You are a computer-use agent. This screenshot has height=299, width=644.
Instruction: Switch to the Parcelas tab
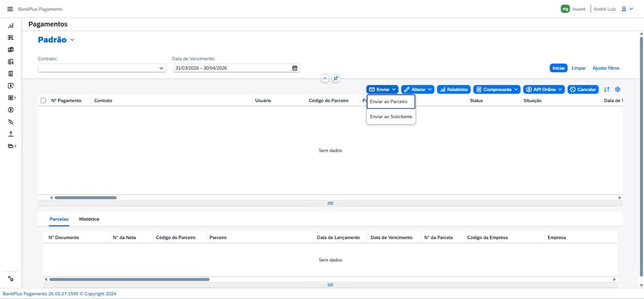(59, 219)
